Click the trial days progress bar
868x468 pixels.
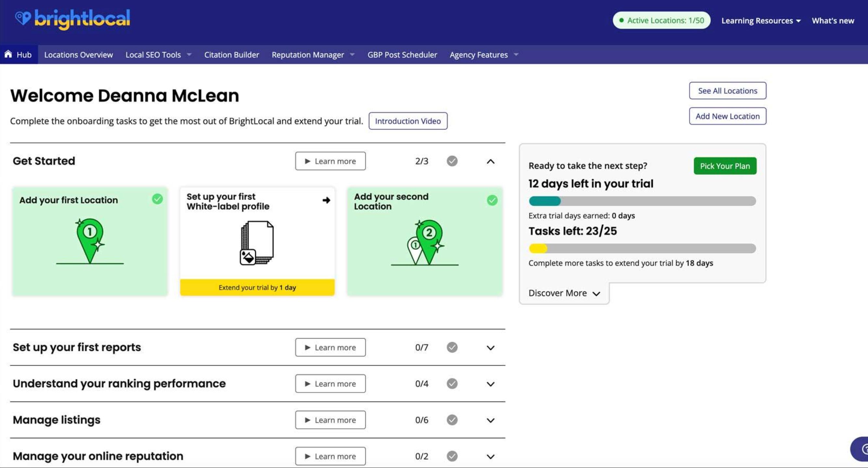[642, 201]
